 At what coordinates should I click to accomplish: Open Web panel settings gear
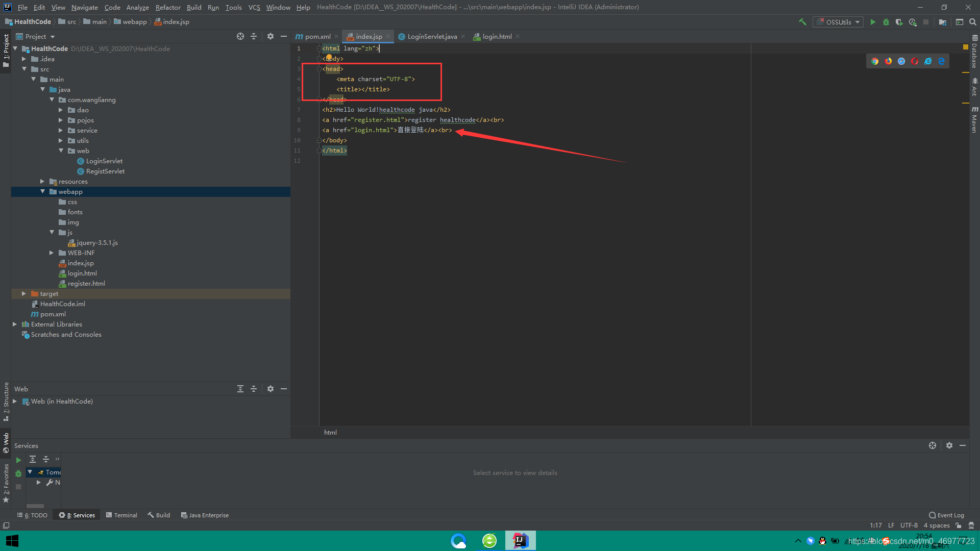[x=271, y=389]
